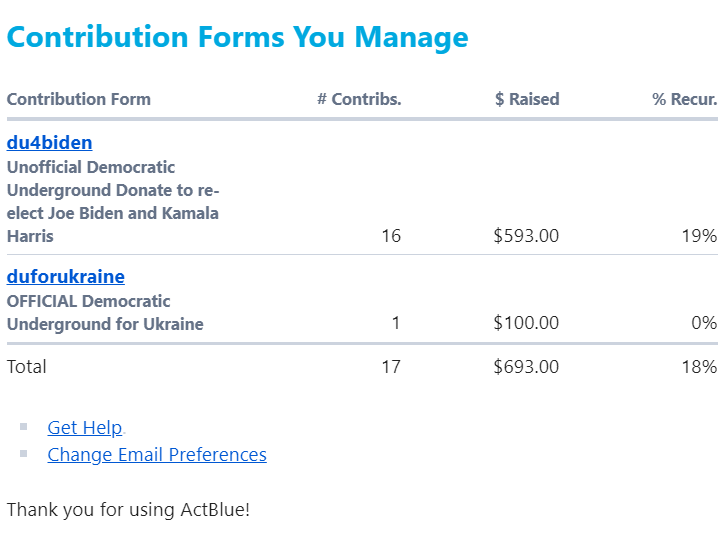Open the Change Email Preferences link
This screenshot has width=726, height=533.
click(157, 455)
